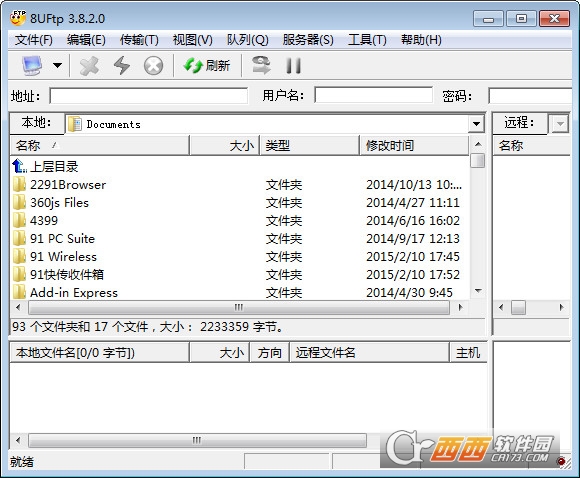Select the 91 Wireless folder
Viewport: 580px width, 478px height.
tap(63, 256)
